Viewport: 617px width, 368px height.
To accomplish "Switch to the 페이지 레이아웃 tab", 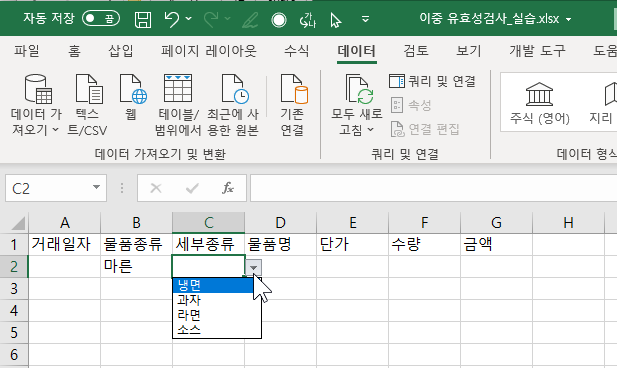I will pos(209,51).
